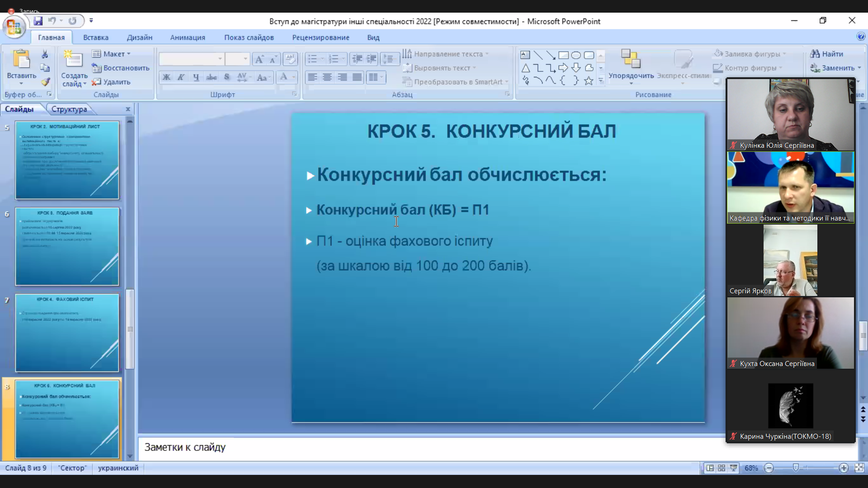868x488 pixels.
Task: Open the Дизайн ribbon tab
Action: pos(140,38)
